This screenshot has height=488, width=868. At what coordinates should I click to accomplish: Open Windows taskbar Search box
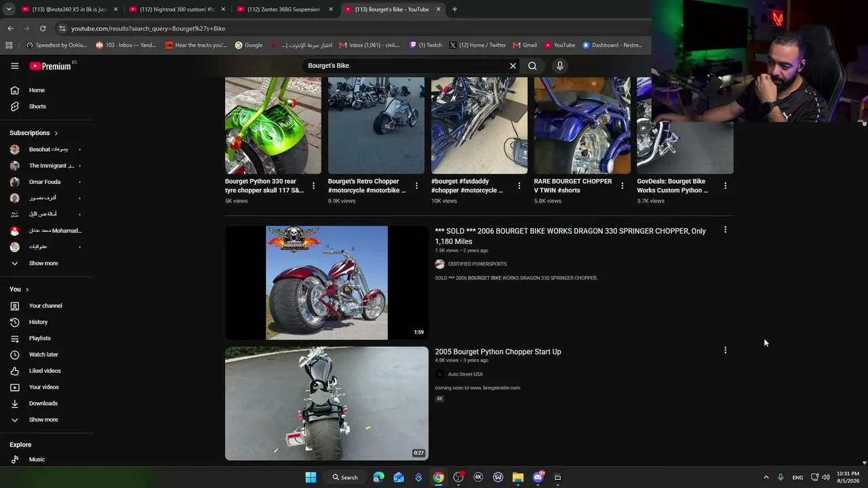(344, 477)
